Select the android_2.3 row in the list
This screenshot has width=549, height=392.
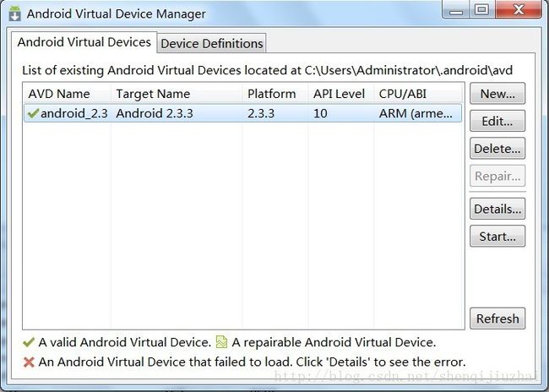coord(243,113)
